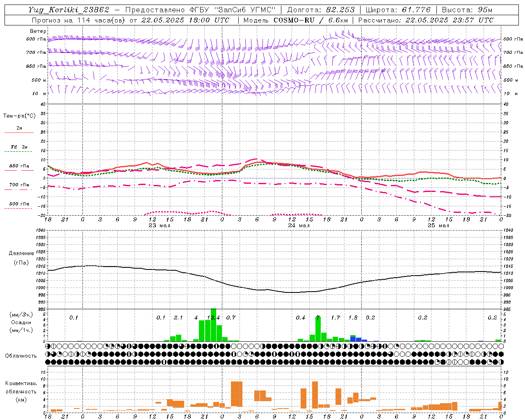Image resolution: width=525 pixels, height=420 pixels.
Task: Click the 0.4 precipitation total value
Action: (301, 318)
